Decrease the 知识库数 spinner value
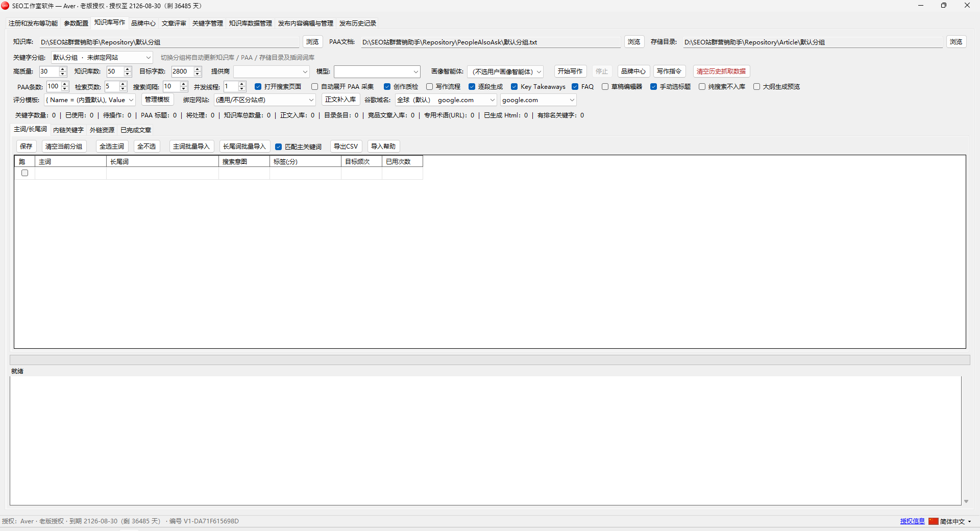Screen dimensions: 980x531 (128, 74)
